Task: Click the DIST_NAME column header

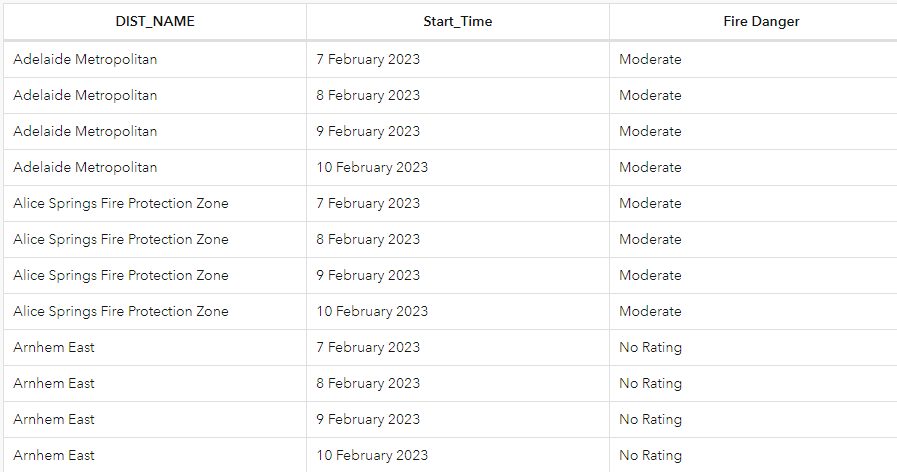Action: point(154,21)
